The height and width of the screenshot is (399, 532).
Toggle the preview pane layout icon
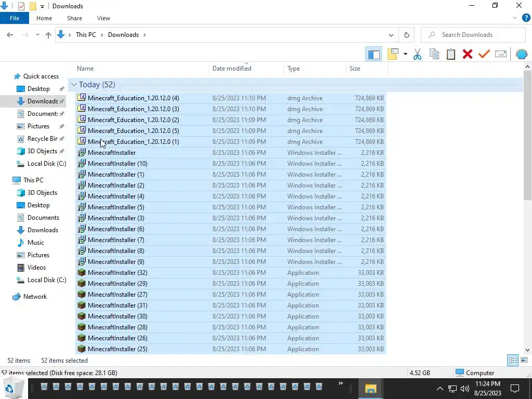374,54
